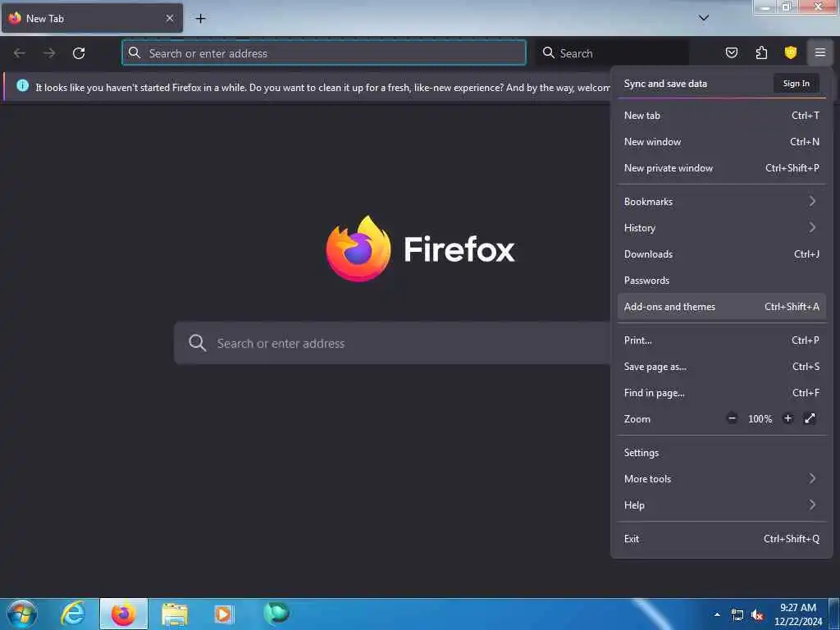Open New private window
The height and width of the screenshot is (630, 840).
(x=721, y=167)
